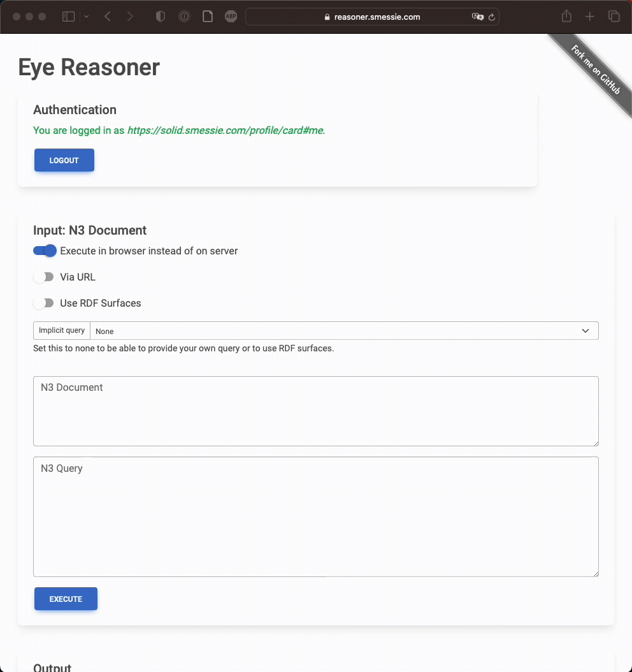Open the 1Password extension icon

[x=184, y=17]
